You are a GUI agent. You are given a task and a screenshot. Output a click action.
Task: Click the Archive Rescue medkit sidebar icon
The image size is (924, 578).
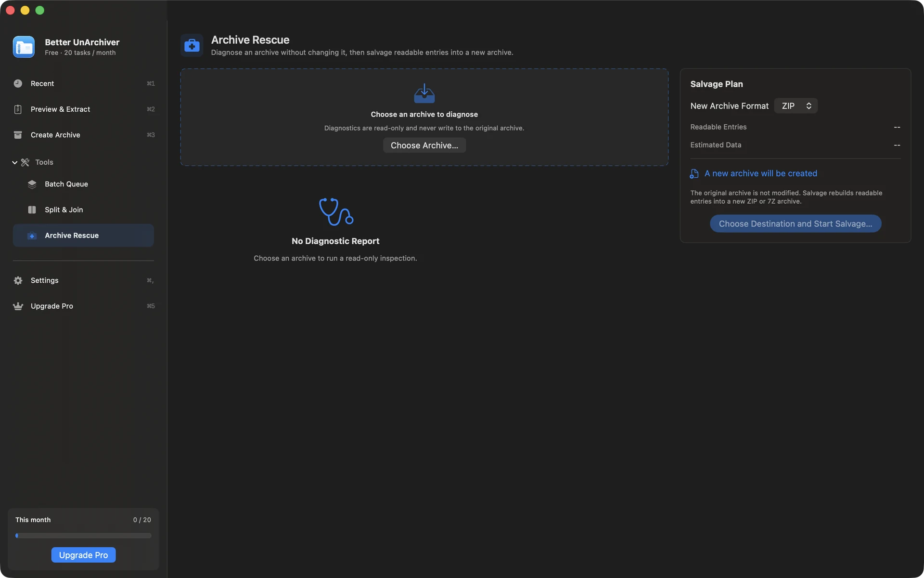[32, 236]
